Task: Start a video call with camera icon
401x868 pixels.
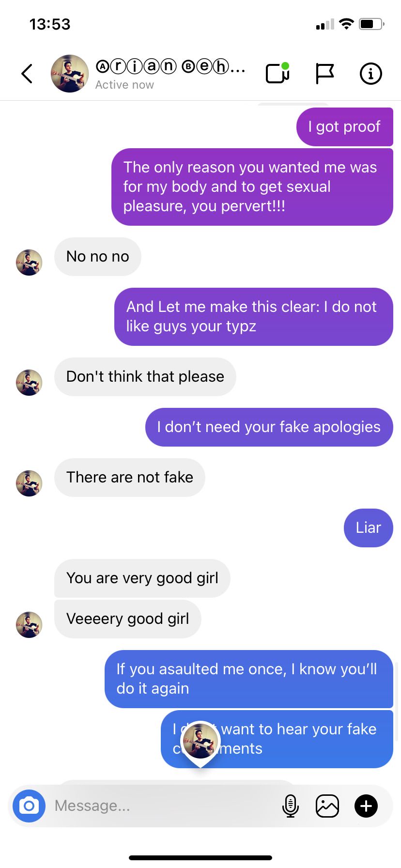Action: coord(278,73)
